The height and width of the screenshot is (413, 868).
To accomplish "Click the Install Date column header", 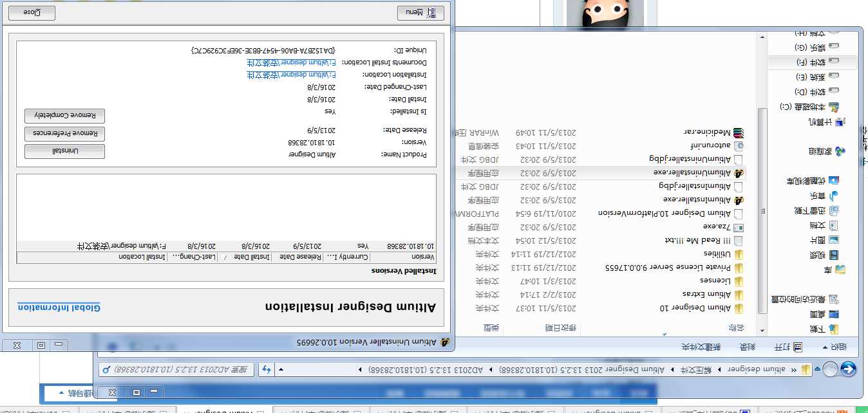I will pyautogui.click(x=252, y=257).
